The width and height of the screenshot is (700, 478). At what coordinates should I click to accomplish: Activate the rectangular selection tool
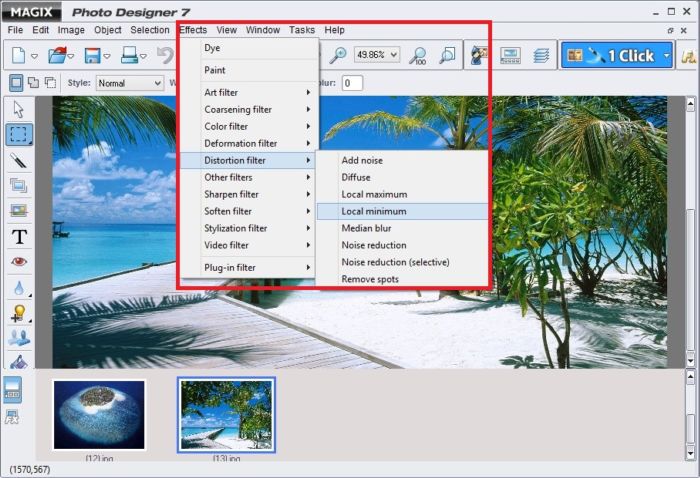[x=18, y=134]
